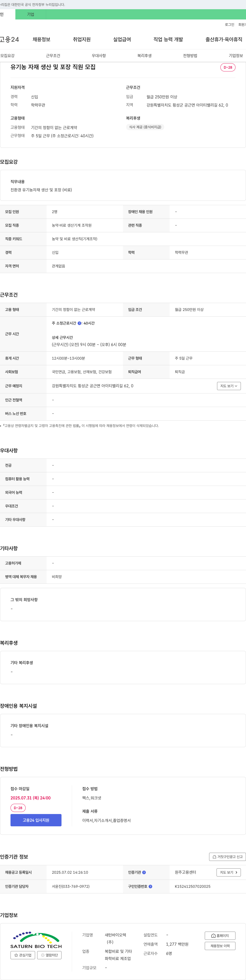The width and height of the screenshot is (246, 980).
Task: Jump to 모집요강 section tab
Action: [8, 56]
